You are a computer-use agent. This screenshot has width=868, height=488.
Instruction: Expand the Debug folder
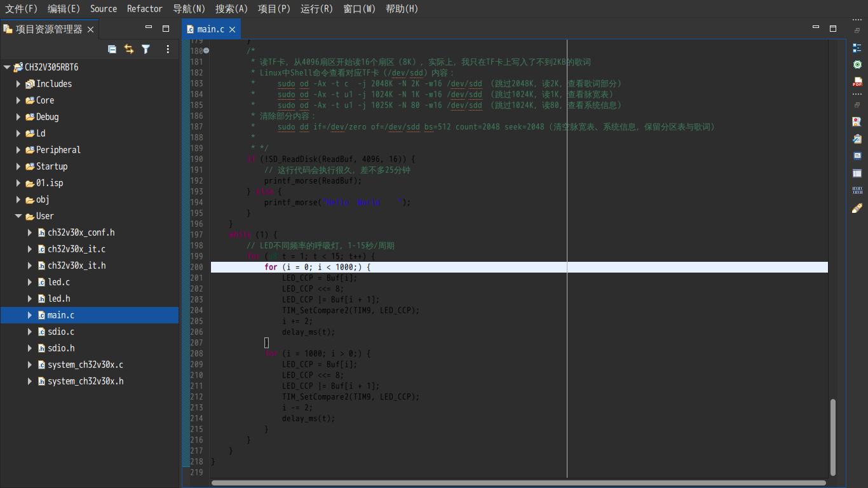[x=18, y=117]
